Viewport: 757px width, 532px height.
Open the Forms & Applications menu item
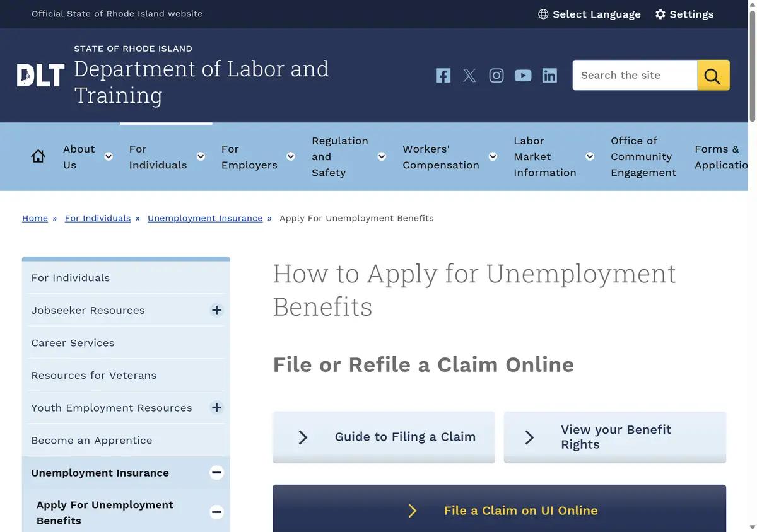pos(722,157)
